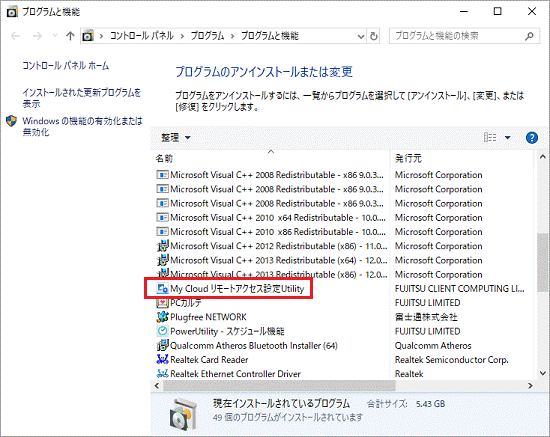Click the My Cloud utility icon
The height and width of the screenshot is (437, 550).
[x=162, y=289]
